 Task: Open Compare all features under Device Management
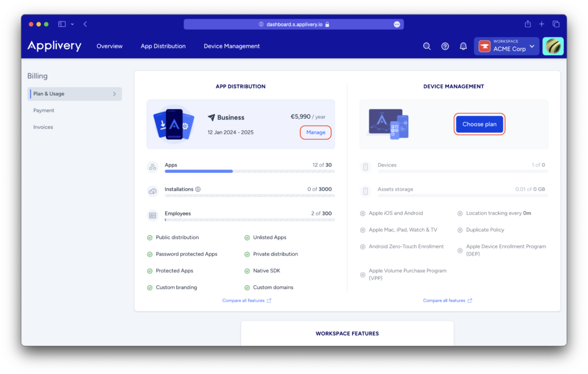tap(447, 300)
